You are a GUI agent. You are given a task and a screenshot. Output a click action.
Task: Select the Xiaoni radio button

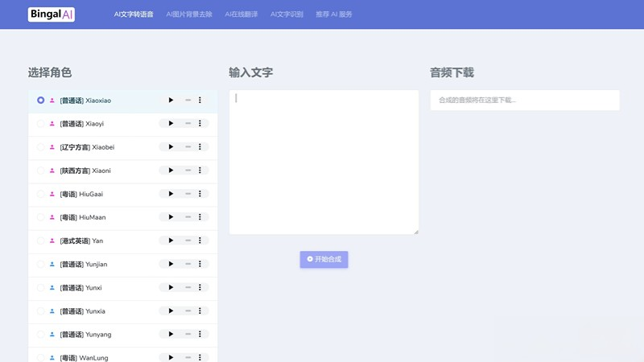(41, 171)
